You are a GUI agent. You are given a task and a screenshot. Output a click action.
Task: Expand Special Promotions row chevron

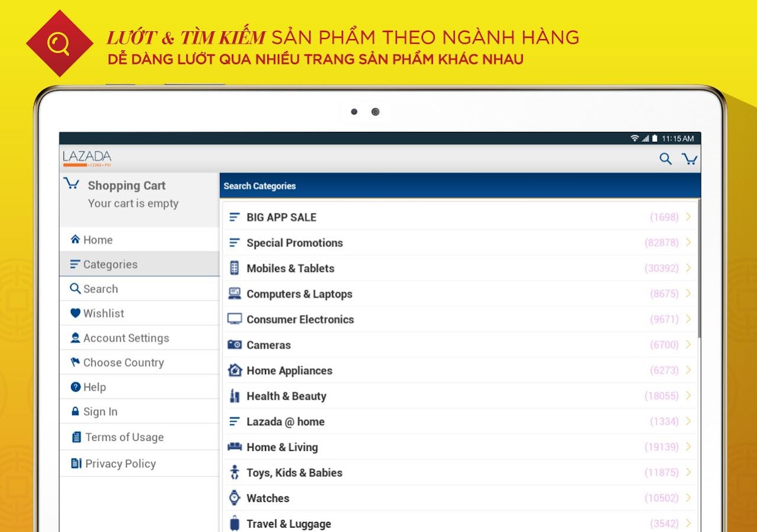pyautogui.click(x=688, y=242)
